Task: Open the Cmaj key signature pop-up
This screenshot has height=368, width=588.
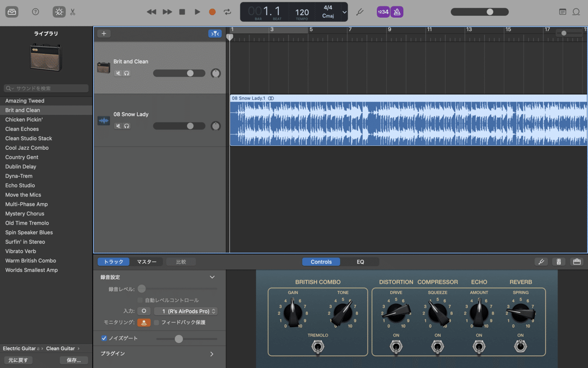Action: [328, 16]
